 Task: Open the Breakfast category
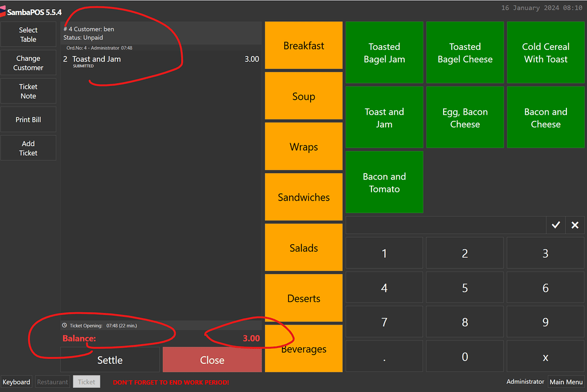click(303, 45)
